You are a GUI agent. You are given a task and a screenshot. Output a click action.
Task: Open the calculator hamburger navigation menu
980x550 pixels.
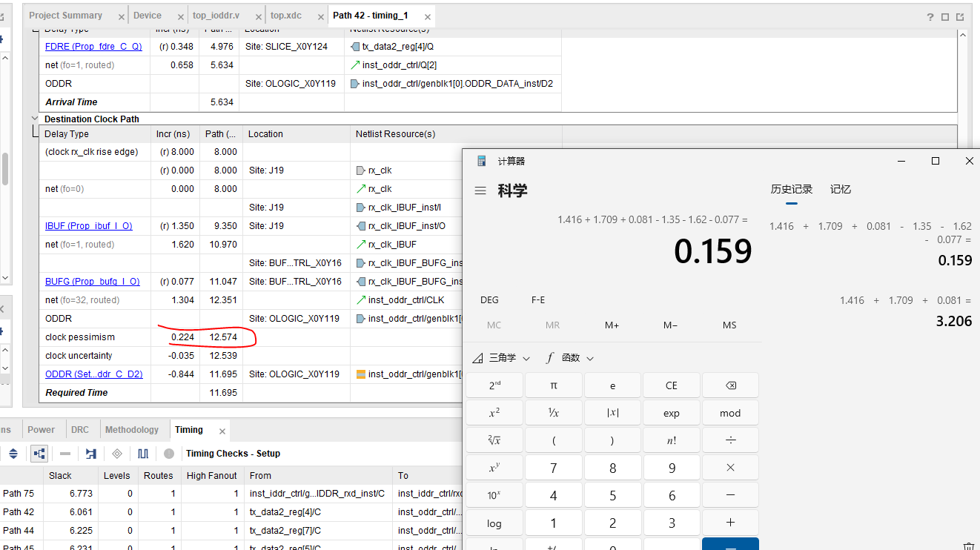(480, 190)
